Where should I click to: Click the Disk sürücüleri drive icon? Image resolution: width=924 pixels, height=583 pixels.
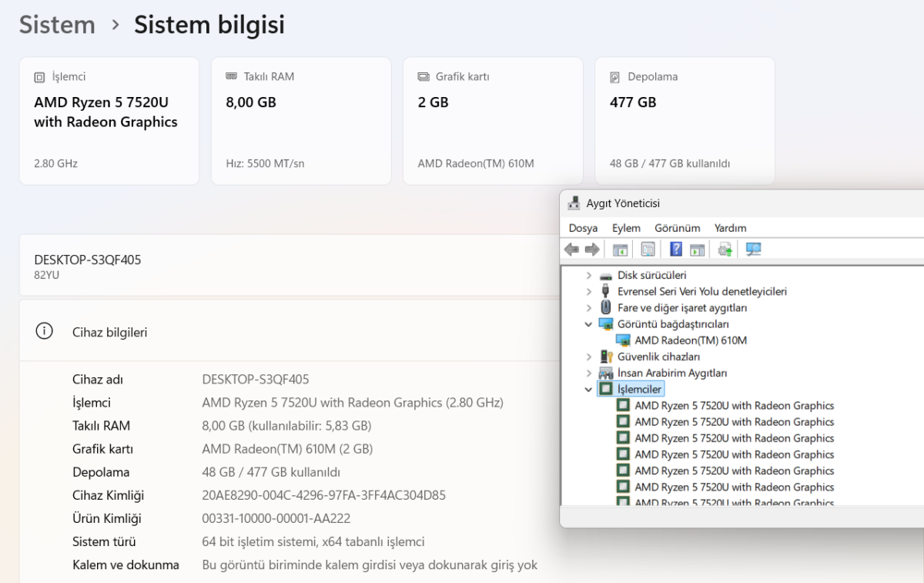click(606, 276)
